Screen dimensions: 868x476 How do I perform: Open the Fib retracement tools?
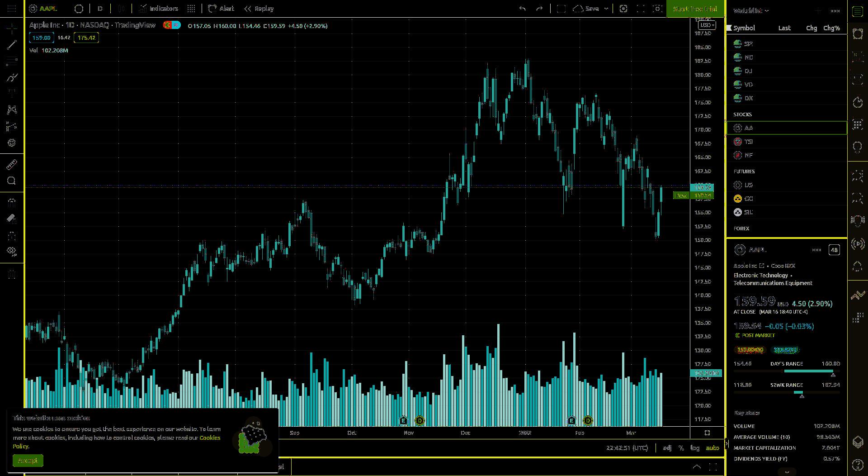pos(12,61)
